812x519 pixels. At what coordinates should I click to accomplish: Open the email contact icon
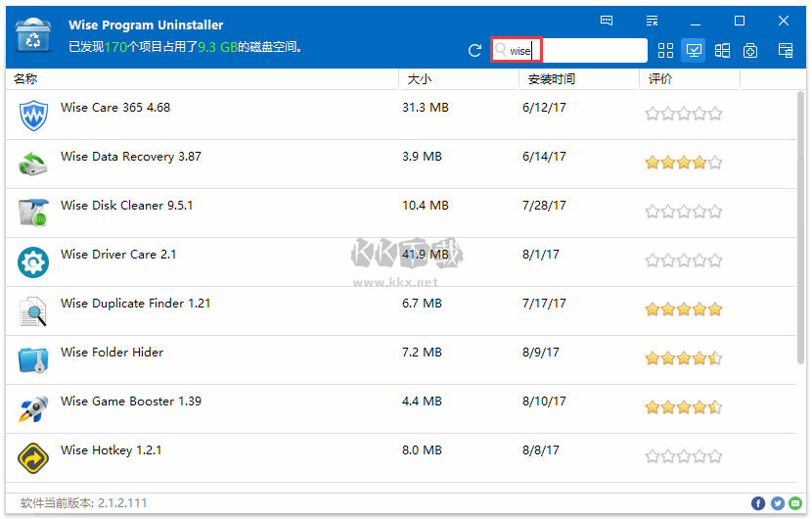795,503
